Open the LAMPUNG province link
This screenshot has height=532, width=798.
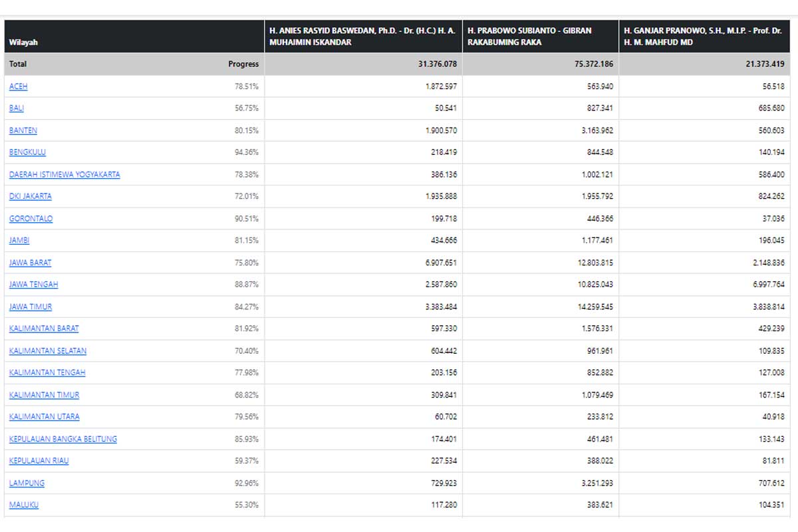click(27, 483)
